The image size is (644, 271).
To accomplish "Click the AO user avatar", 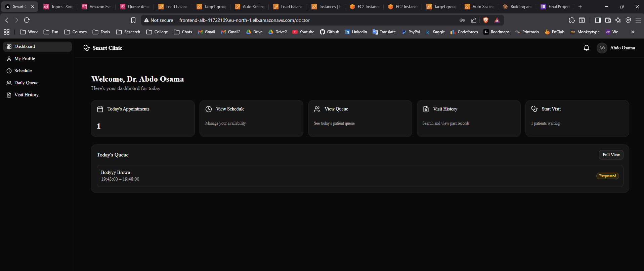I will 602,48.
